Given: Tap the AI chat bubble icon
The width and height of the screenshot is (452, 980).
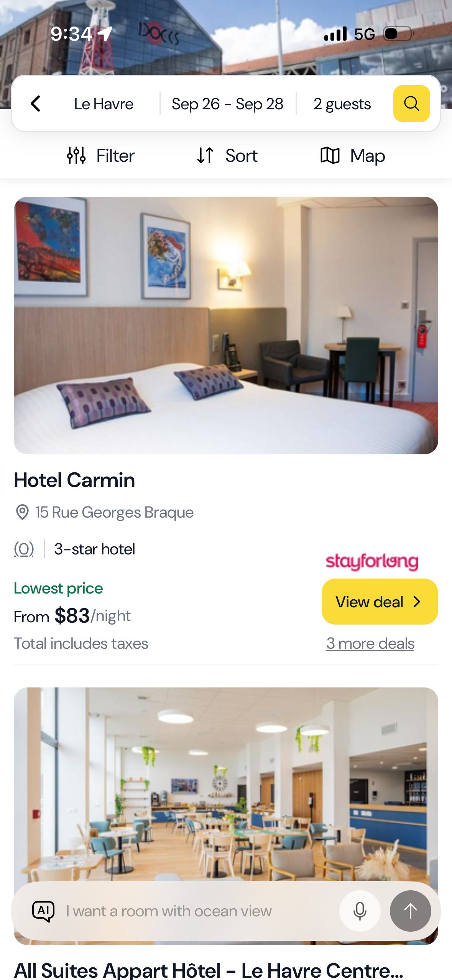Looking at the screenshot, I should (43, 911).
